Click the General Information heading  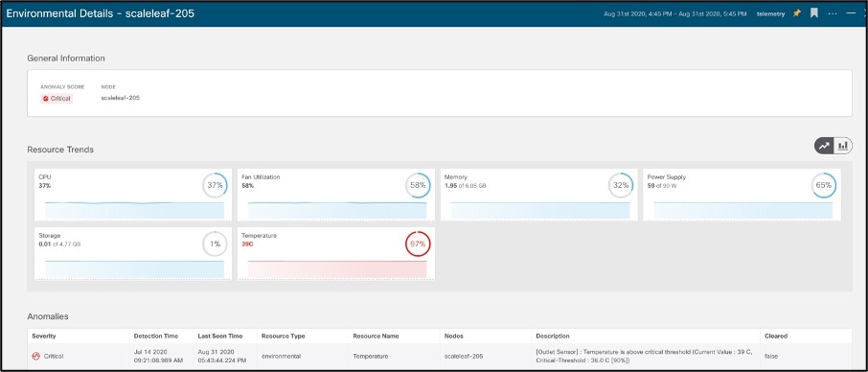(x=66, y=58)
